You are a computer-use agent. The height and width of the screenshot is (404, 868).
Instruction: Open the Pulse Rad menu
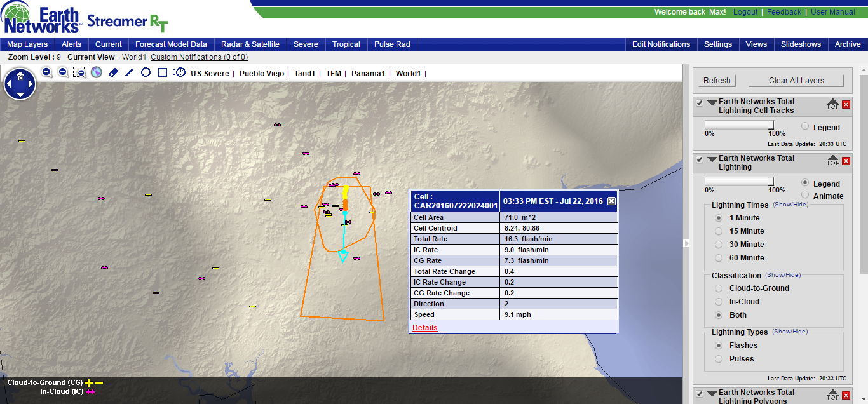point(392,44)
